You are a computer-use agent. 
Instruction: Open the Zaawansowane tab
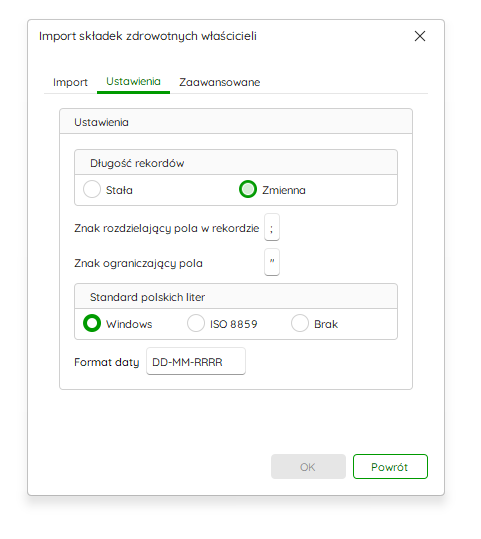(219, 82)
